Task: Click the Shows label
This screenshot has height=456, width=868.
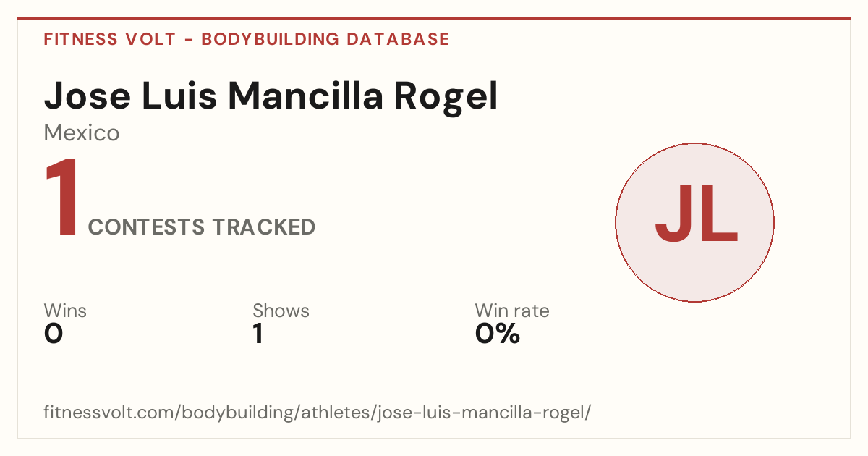Action: [281, 311]
